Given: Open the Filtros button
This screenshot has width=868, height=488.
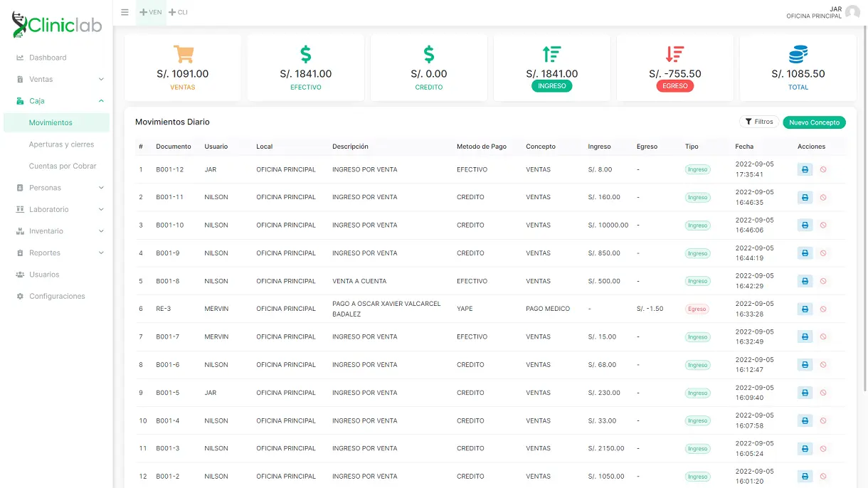Looking at the screenshot, I should [x=758, y=122].
